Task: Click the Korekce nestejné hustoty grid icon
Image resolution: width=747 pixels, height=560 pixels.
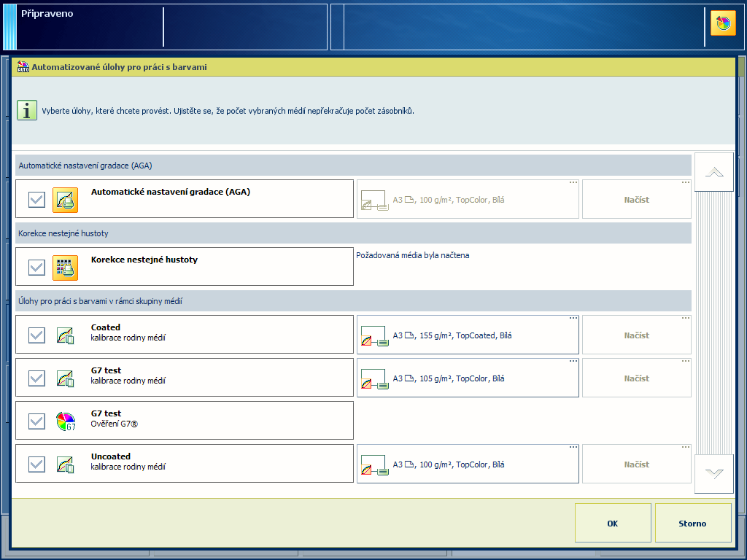Action: click(65, 267)
